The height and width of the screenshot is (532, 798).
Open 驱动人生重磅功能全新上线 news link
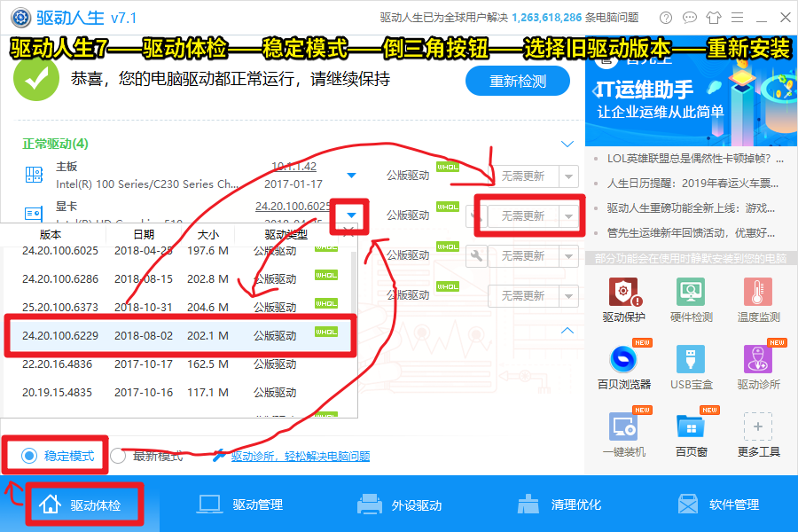coord(691,208)
